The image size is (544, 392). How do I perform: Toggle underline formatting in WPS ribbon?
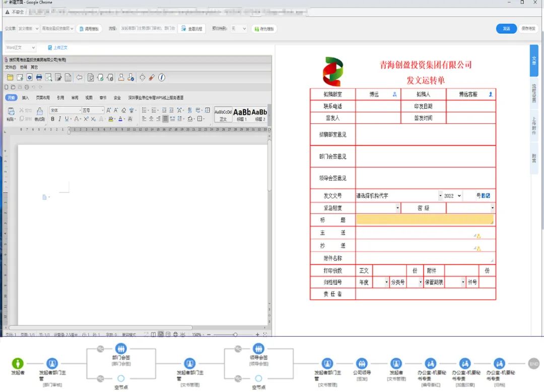[66, 119]
